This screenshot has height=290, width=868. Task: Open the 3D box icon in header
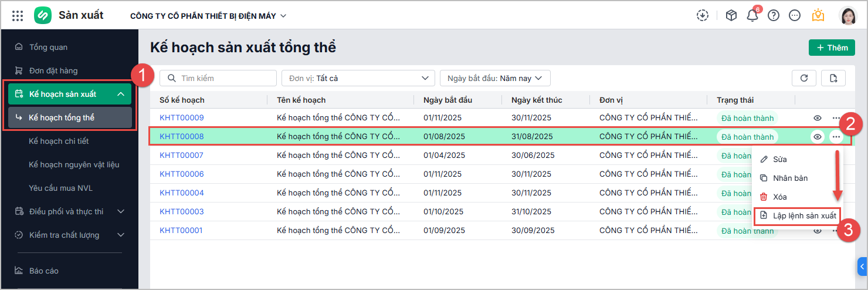coord(731,16)
